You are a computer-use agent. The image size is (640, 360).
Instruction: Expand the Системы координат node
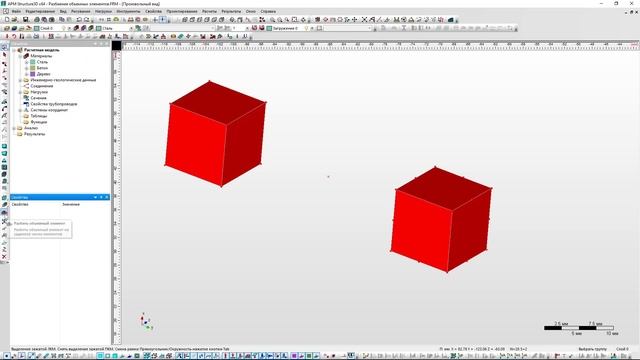tap(20, 110)
